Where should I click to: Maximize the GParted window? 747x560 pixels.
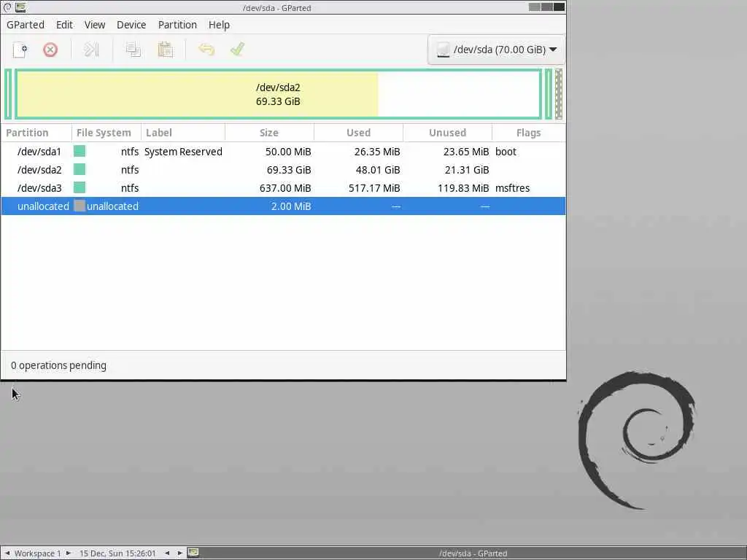[x=547, y=7]
